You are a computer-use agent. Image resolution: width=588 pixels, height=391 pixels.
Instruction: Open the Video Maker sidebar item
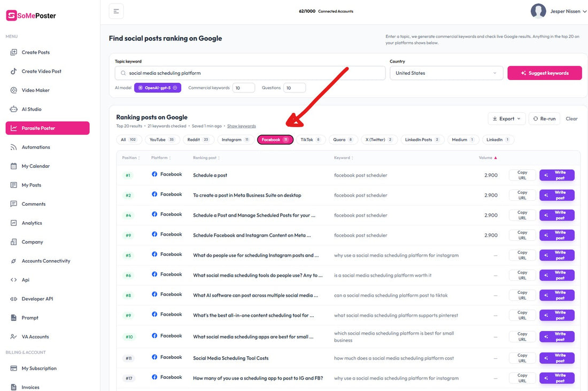(x=35, y=90)
